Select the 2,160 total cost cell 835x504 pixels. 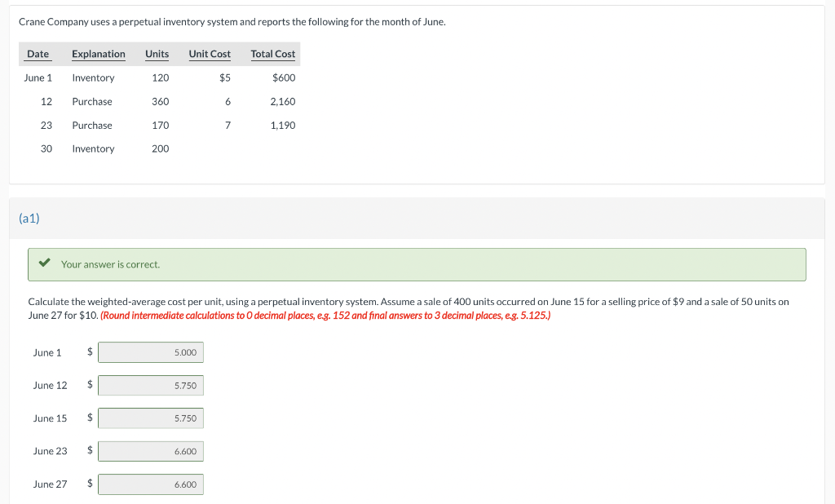[x=283, y=101]
